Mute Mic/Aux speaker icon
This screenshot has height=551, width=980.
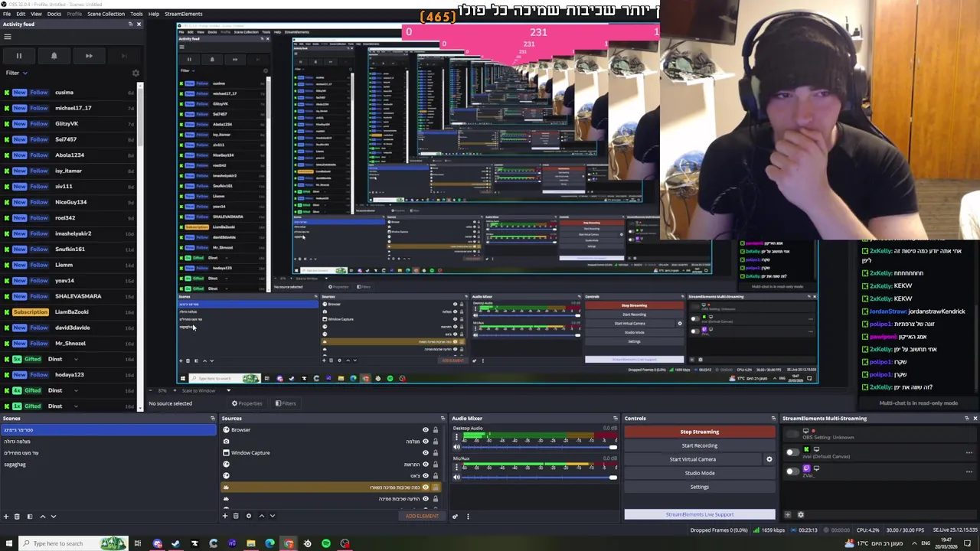click(456, 478)
